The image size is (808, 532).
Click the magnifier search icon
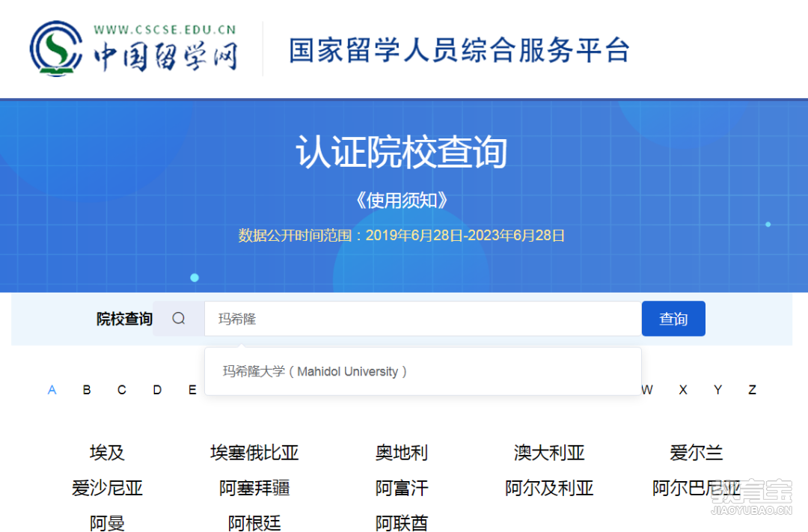(178, 319)
